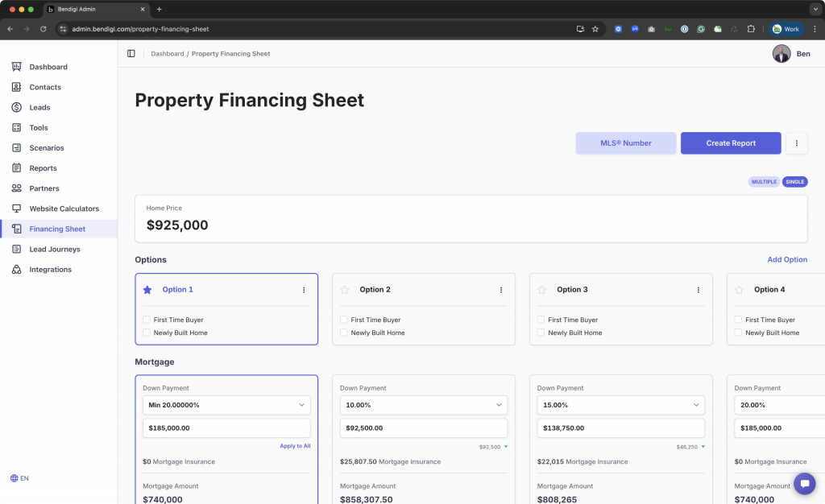Go to Website Calculators in sidebar
This screenshot has height=504, width=825.
64,209
